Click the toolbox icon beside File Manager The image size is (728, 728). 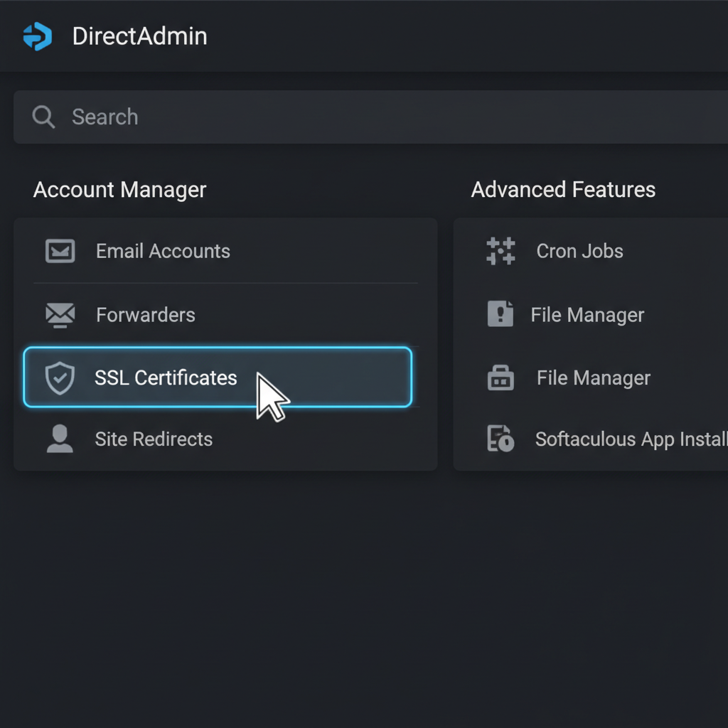[500, 378]
